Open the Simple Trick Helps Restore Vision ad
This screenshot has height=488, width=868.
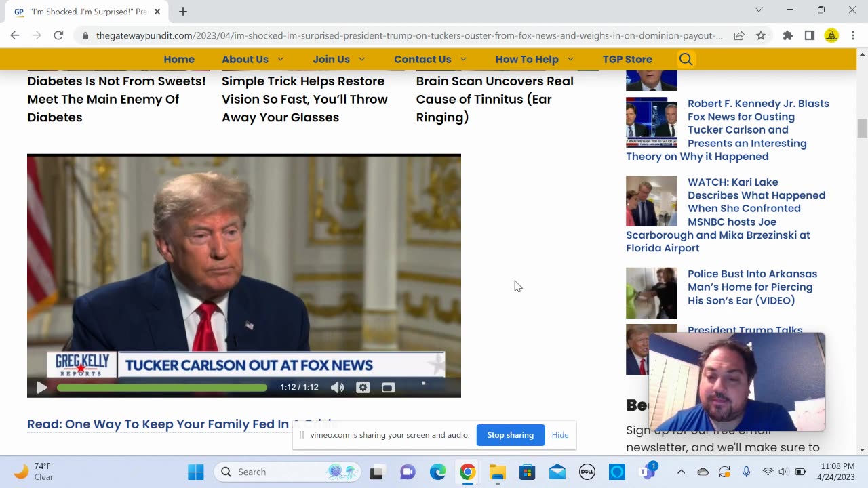point(304,99)
